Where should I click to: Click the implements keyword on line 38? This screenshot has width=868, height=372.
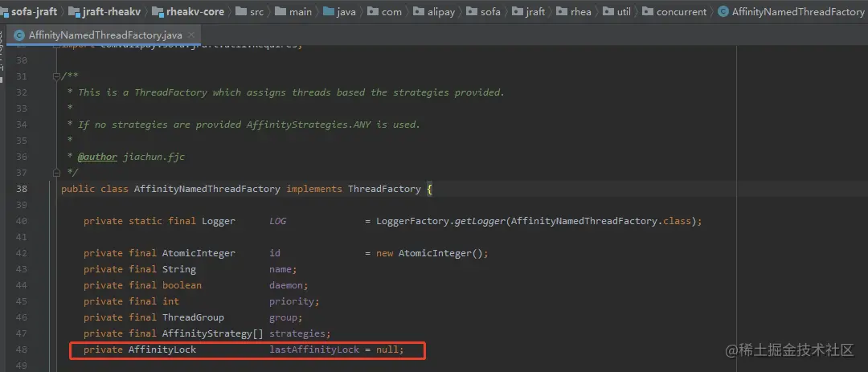pos(314,189)
